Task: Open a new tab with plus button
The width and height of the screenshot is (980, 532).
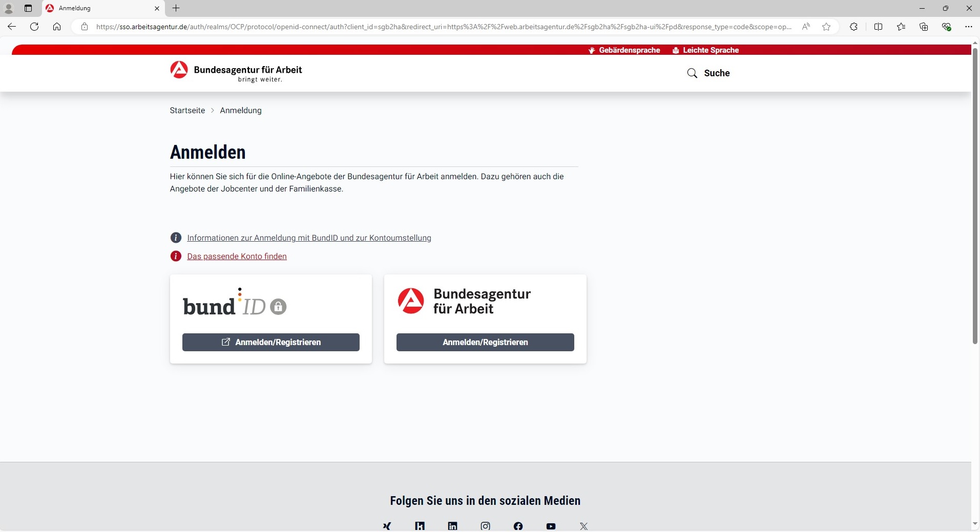Action: [x=176, y=8]
